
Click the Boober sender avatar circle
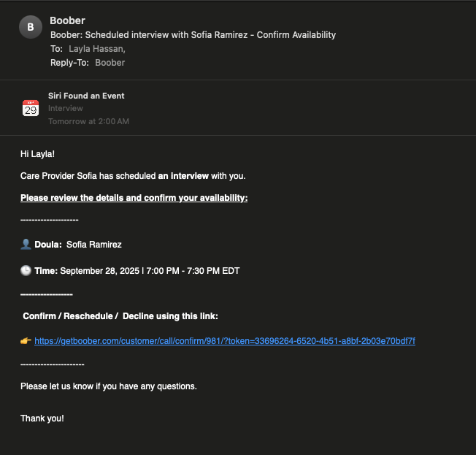pos(30,27)
